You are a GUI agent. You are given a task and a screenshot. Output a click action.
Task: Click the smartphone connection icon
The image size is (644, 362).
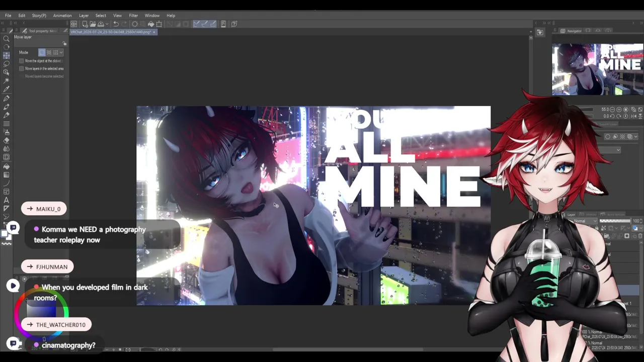(x=223, y=24)
